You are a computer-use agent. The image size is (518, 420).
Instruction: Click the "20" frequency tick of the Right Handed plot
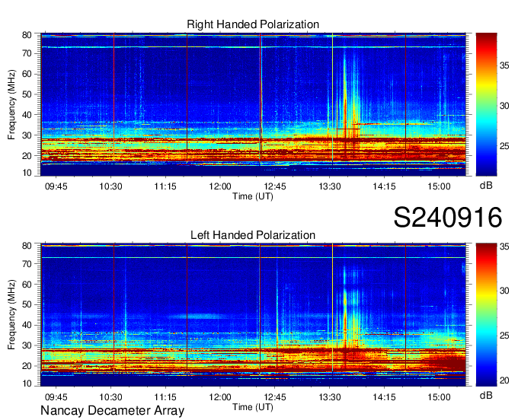[x=27, y=156]
